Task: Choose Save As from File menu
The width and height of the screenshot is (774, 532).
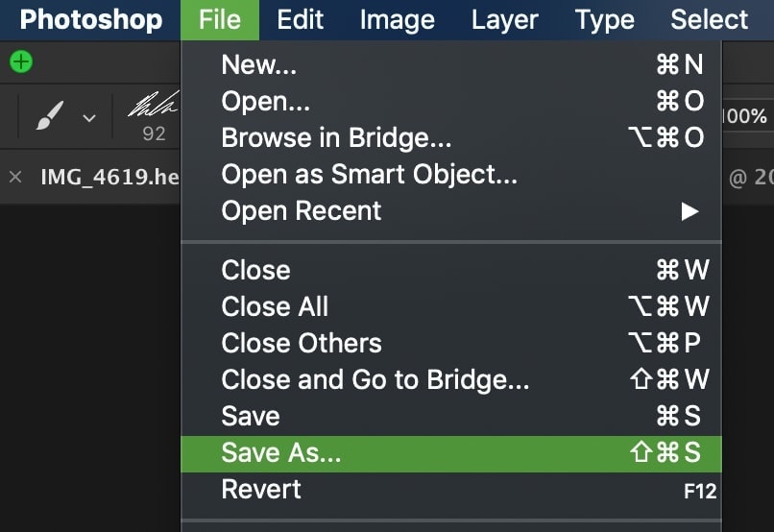Action: pos(451,454)
